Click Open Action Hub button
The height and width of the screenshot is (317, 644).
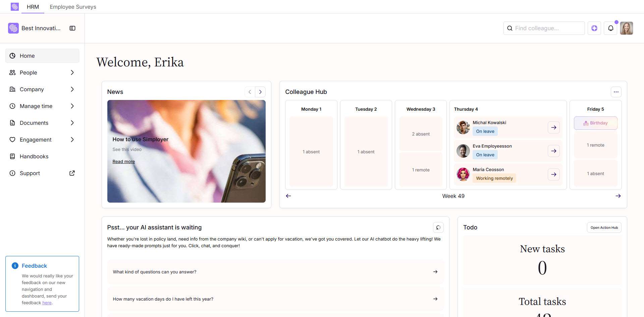pyautogui.click(x=604, y=227)
